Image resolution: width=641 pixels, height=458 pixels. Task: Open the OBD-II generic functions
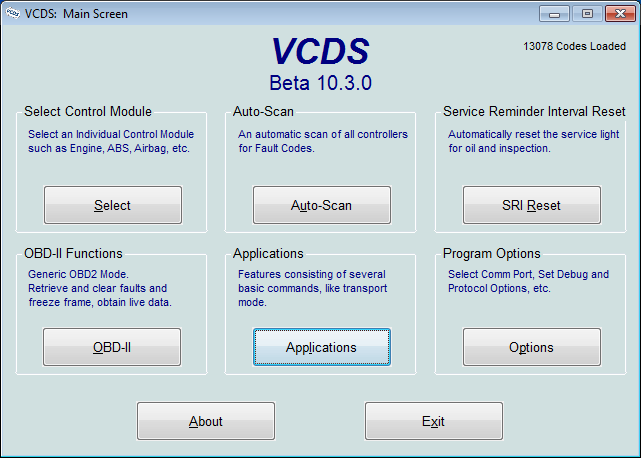(x=112, y=347)
